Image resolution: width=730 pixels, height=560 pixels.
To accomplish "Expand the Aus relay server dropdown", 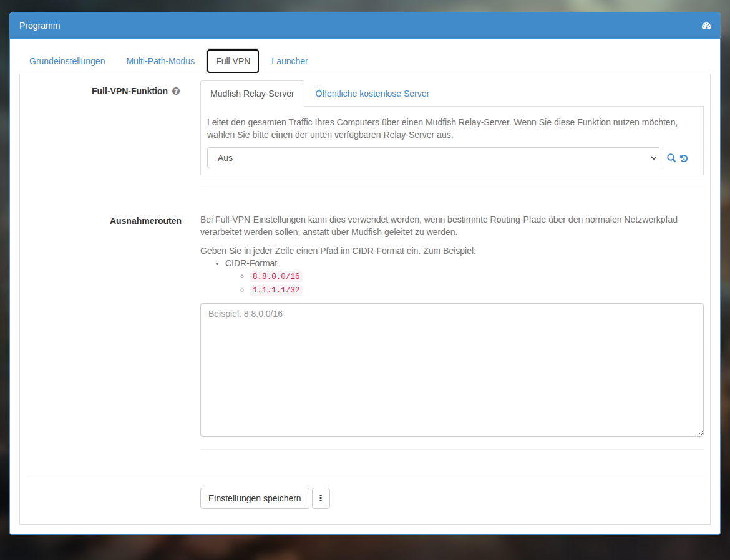I will (x=433, y=158).
